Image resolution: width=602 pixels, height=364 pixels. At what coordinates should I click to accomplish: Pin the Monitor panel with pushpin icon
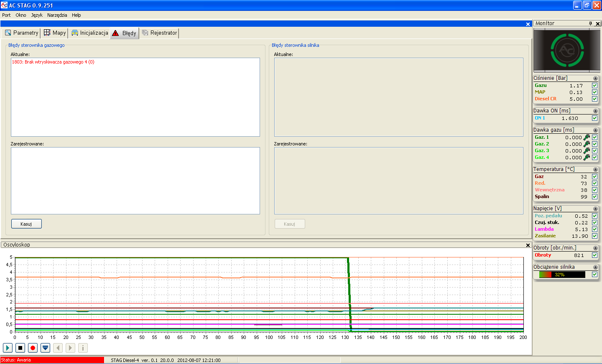coord(590,23)
